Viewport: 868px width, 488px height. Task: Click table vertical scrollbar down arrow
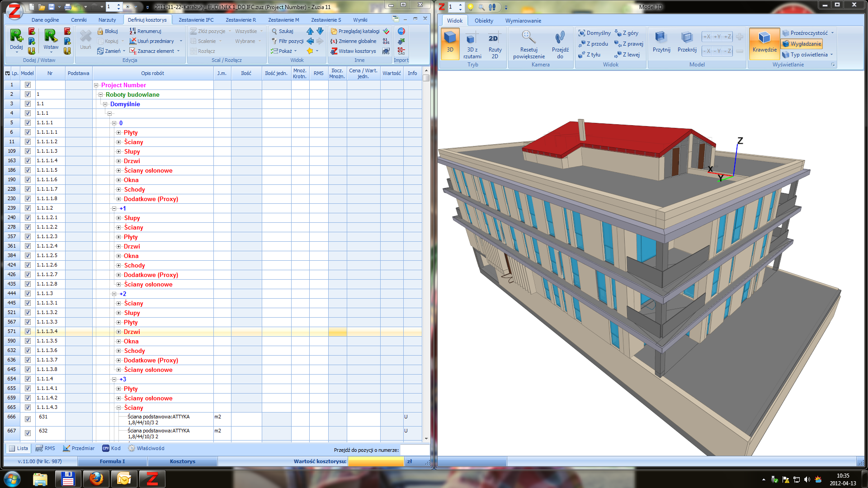tap(426, 438)
